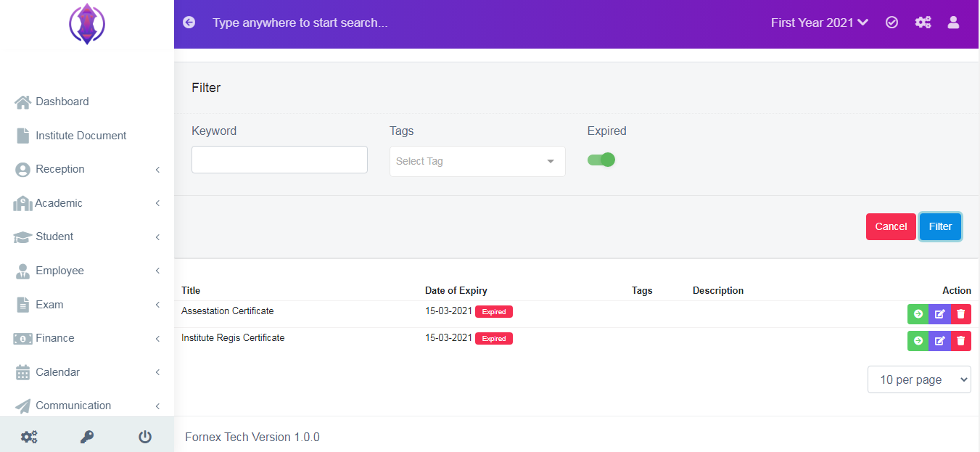The height and width of the screenshot is (452, 980).
Task: Expand the Student chevron
Action: click(x=157, y=237)
